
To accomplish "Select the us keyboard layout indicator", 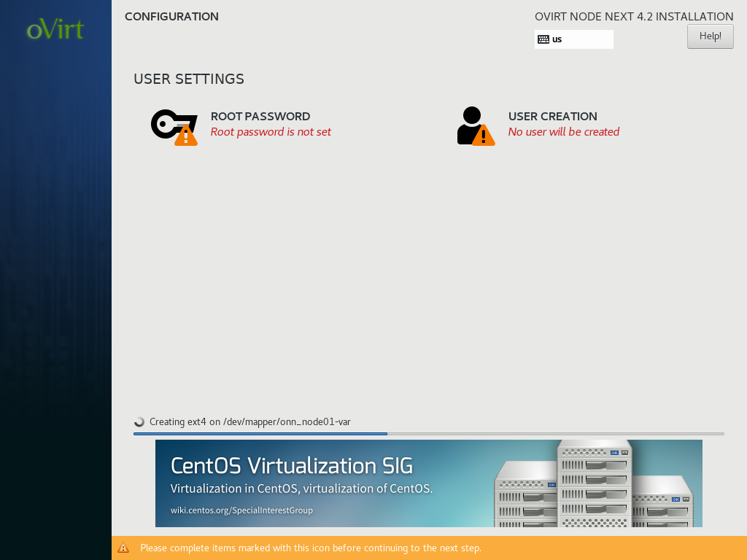I will click(x=573, y=39).
